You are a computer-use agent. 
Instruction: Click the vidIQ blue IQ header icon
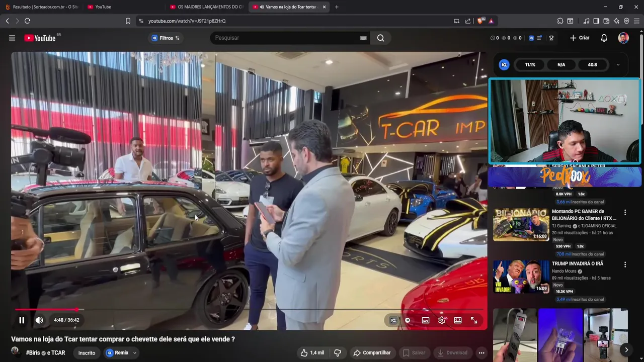point(531,38)
